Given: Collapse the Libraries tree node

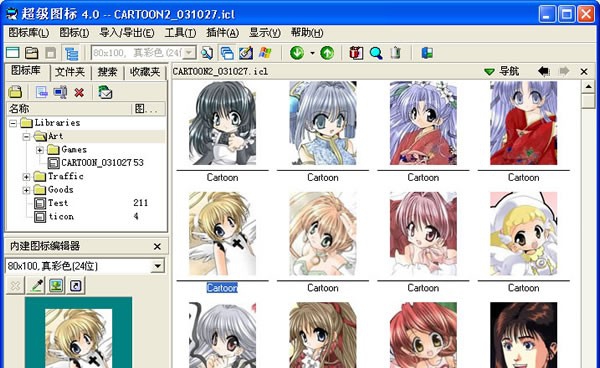Looking at the screenshot, I should (13, 123).
